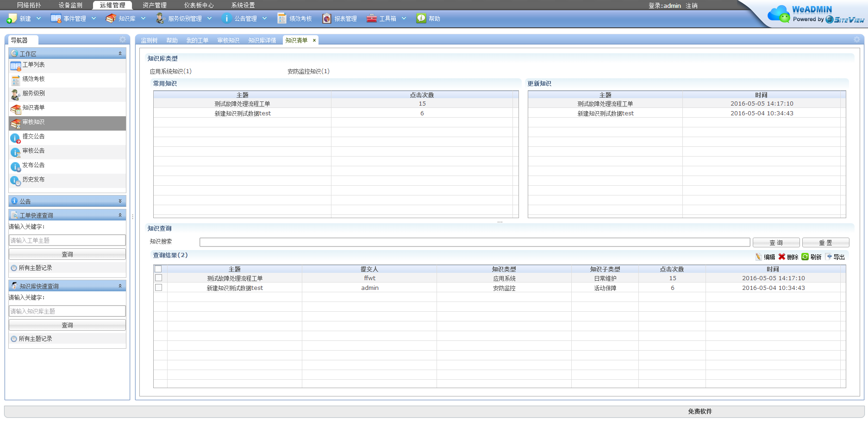
Task: Toggle the select-all checkbox in results header
Action: coord(158,269)
